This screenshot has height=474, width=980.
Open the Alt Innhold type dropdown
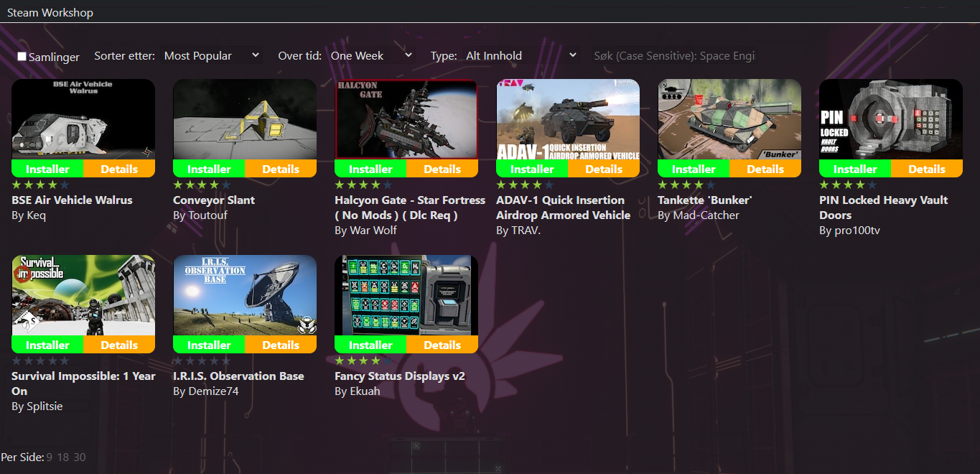pos(522,55)
